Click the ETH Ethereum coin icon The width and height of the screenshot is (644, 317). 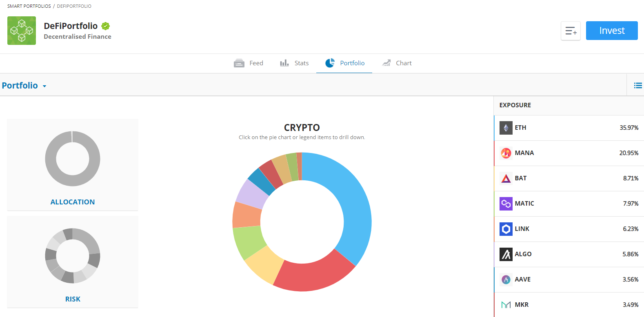(506, 128)
